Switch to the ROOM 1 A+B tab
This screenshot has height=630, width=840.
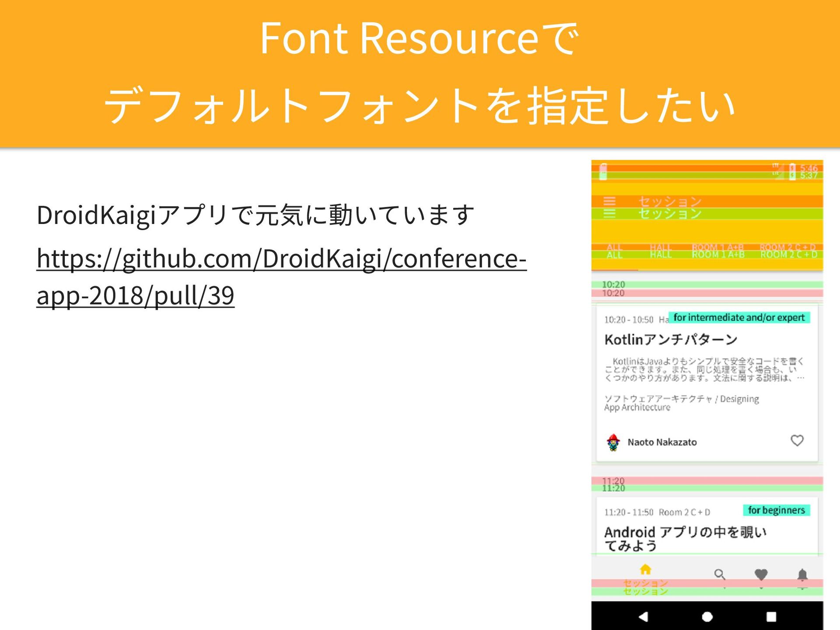click(718, 251)
